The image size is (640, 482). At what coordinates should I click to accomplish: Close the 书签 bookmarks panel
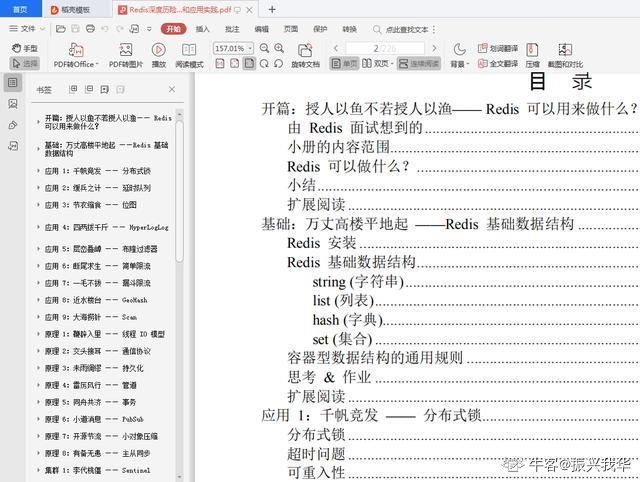tap(172, 89)
